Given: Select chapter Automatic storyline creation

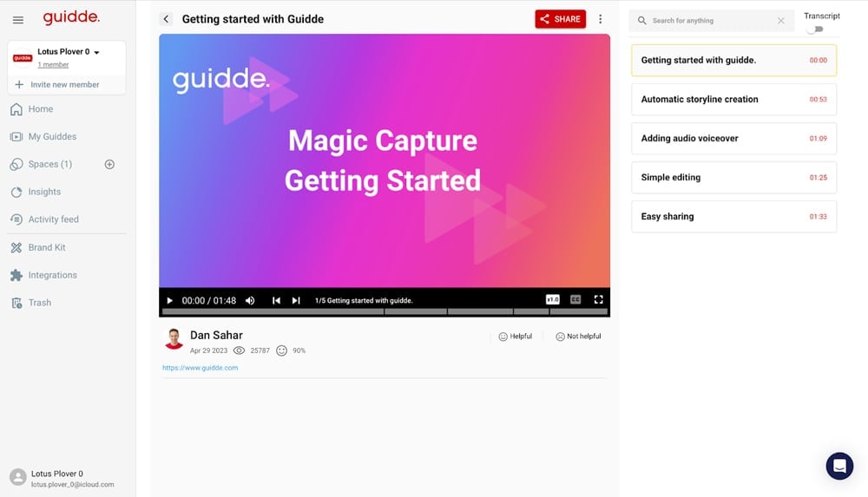Looking at the screenshot, I should pyautogui.click(x=733, y=99).
